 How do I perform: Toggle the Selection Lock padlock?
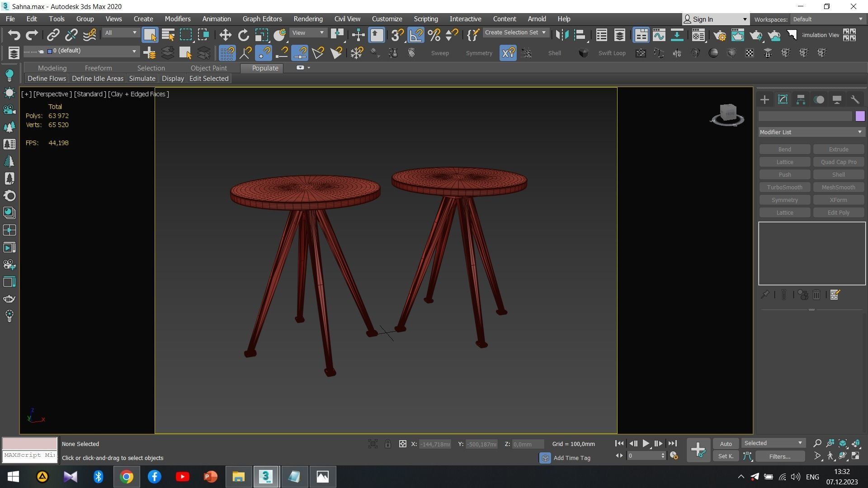388,444
